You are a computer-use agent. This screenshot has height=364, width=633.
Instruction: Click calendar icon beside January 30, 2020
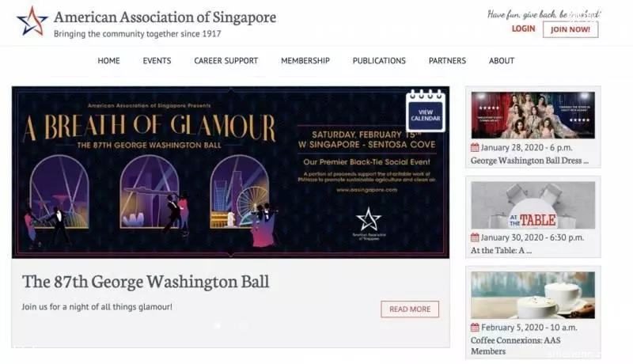click(x=475, y=237)
